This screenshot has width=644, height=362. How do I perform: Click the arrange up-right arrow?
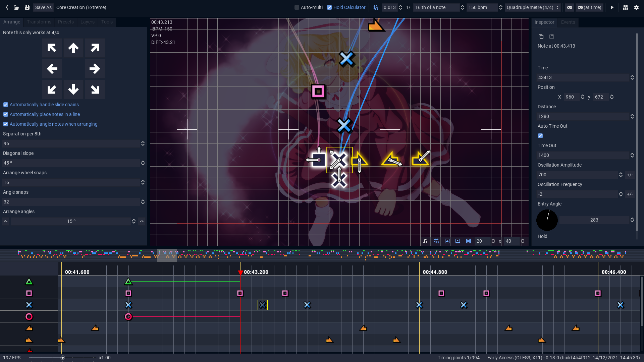pyautogui.click(x=95, y=48)
